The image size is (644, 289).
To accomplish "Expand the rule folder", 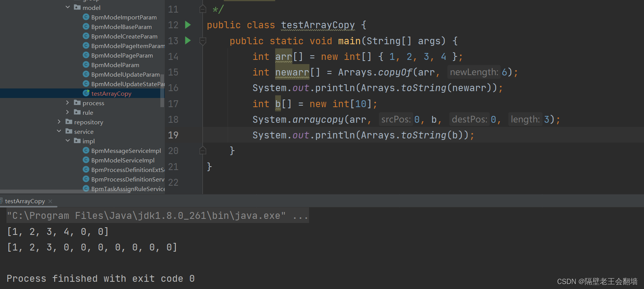I will (68, 112).
